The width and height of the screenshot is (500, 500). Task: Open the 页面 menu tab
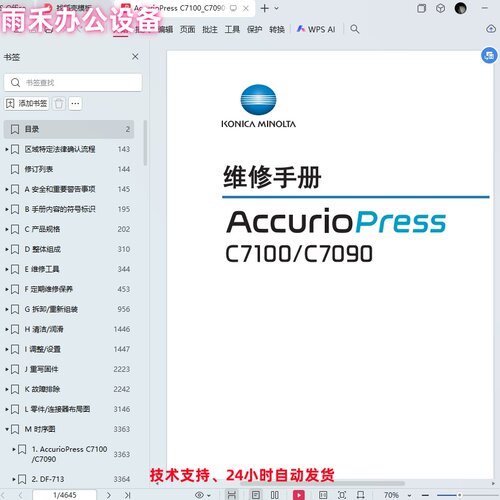pos(187,29)
